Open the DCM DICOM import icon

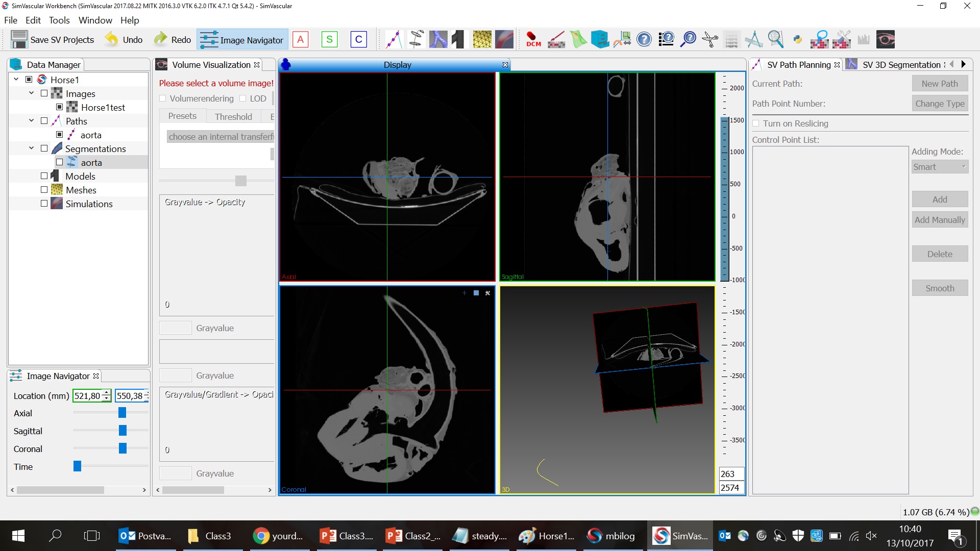coord(533,39)
